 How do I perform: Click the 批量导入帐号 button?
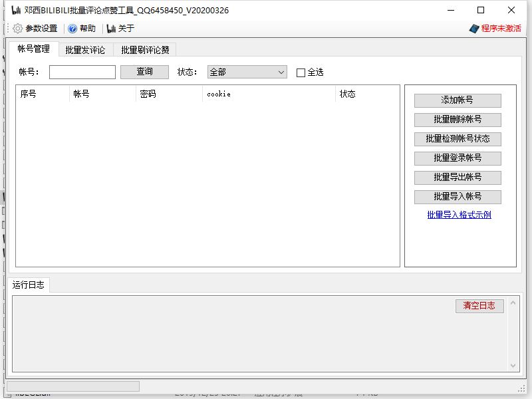458,197
